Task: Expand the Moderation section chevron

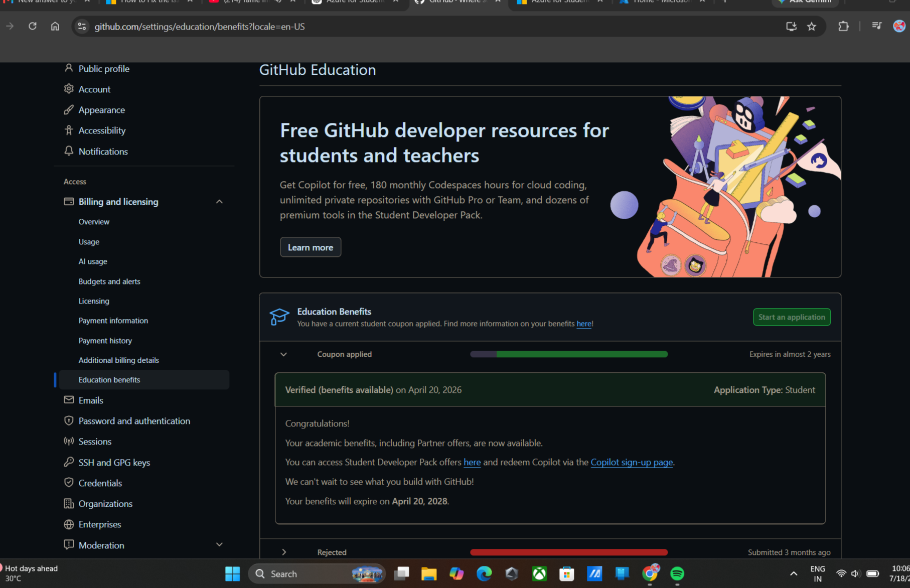Action: [x=219, y=545]
